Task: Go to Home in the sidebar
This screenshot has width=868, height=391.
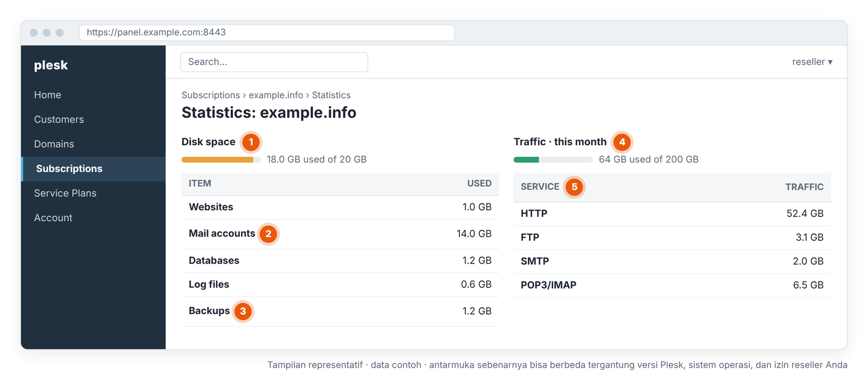Action: 48,95
